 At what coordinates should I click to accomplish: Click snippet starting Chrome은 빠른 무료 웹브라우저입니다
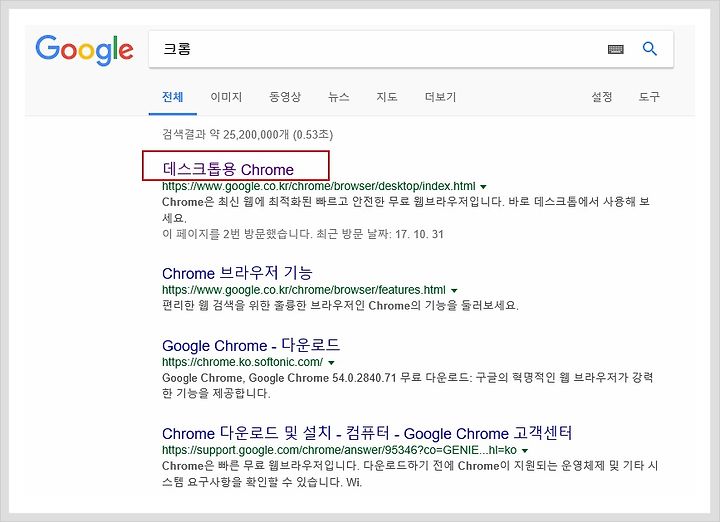tap(410, 474)
